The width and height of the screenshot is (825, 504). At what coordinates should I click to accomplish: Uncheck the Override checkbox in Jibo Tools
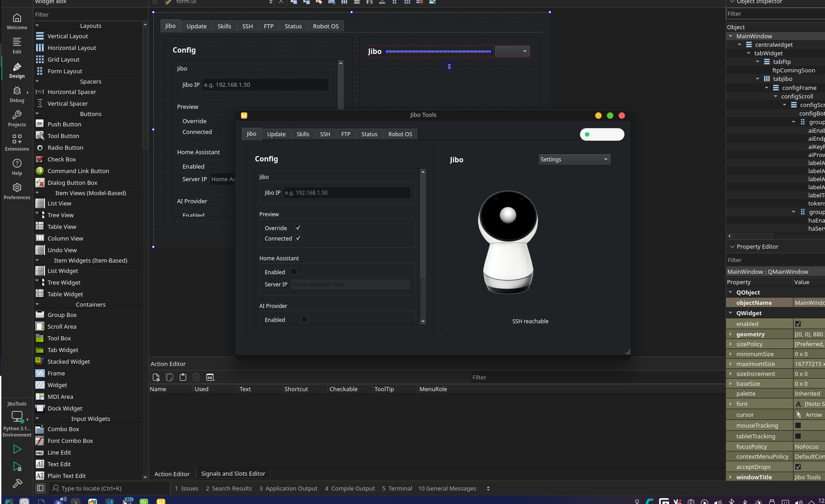(298, 228)
